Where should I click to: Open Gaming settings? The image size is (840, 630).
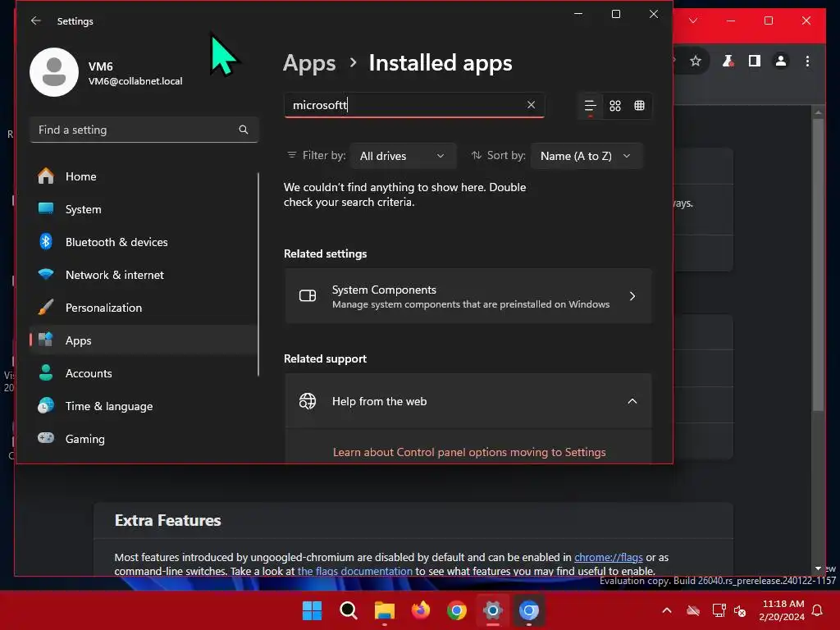tap(144, 439)
